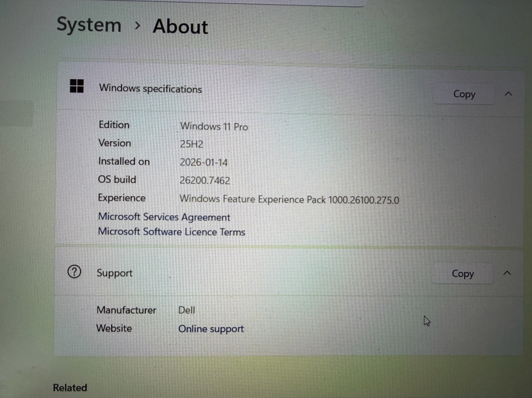Go back to System via the breadcrumb
Viewport: 532px width, 398px height.
pyautogui.click(x=88, y=25)
